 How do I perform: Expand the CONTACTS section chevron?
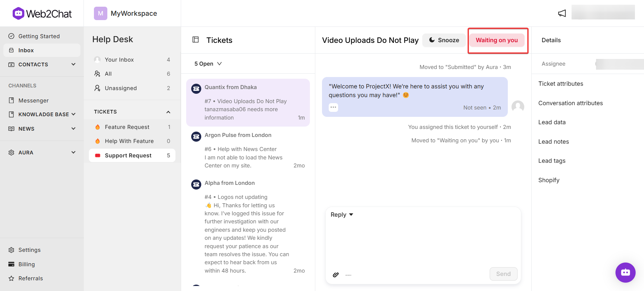pos(73,64)
